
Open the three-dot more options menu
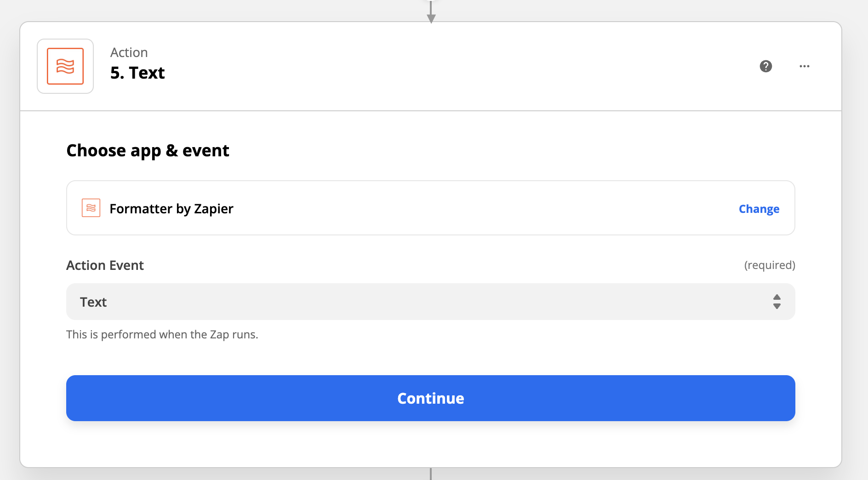pos(805,66)
